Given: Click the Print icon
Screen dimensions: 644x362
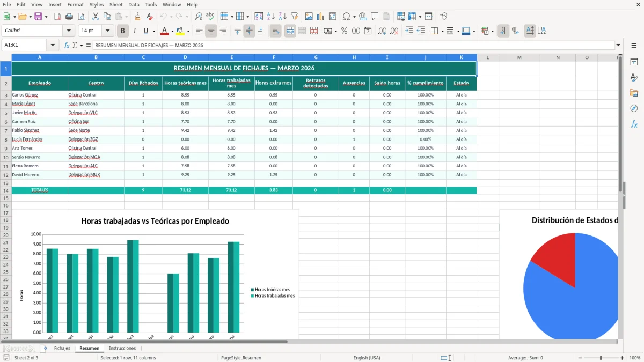Looking at the screenshot, I should 69,17.
